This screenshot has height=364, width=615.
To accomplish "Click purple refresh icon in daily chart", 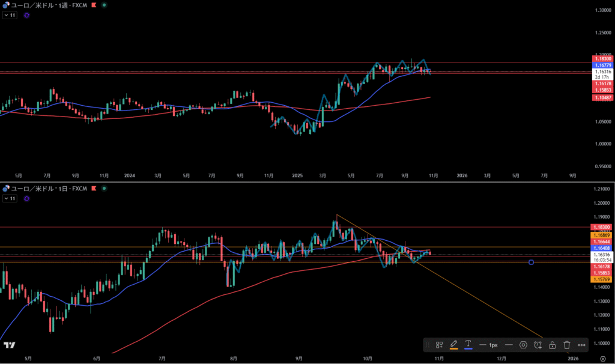I will click(26, 198).
